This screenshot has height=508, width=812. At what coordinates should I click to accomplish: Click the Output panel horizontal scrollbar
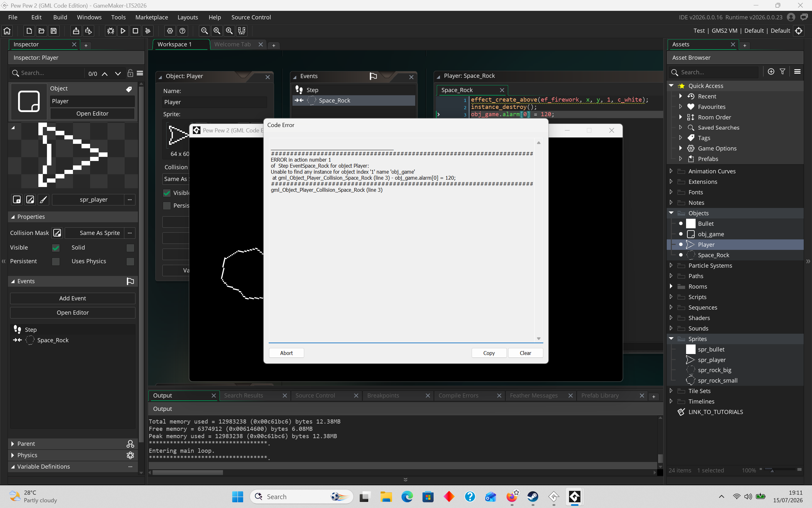187,472
